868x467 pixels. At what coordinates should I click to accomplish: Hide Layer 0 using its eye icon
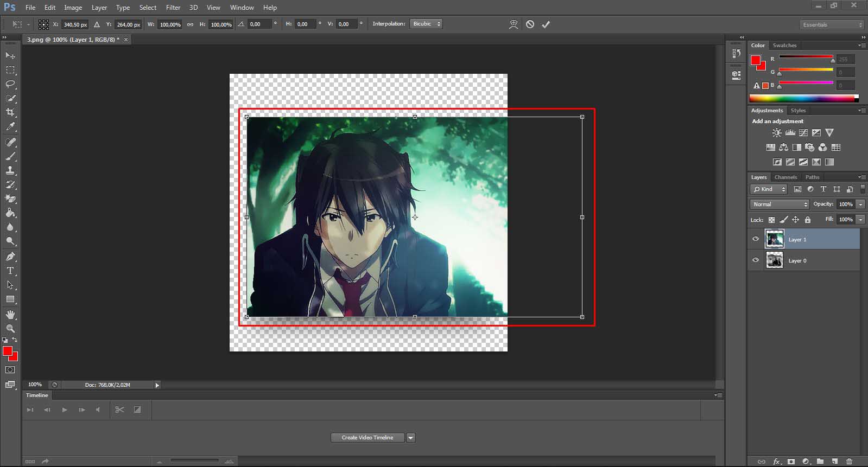pos(756,260)
